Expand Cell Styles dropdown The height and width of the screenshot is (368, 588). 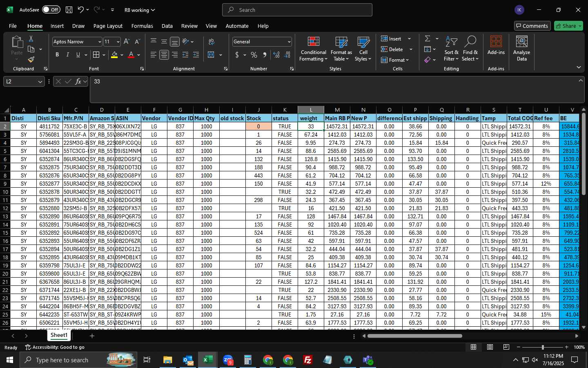coord(363,49)
